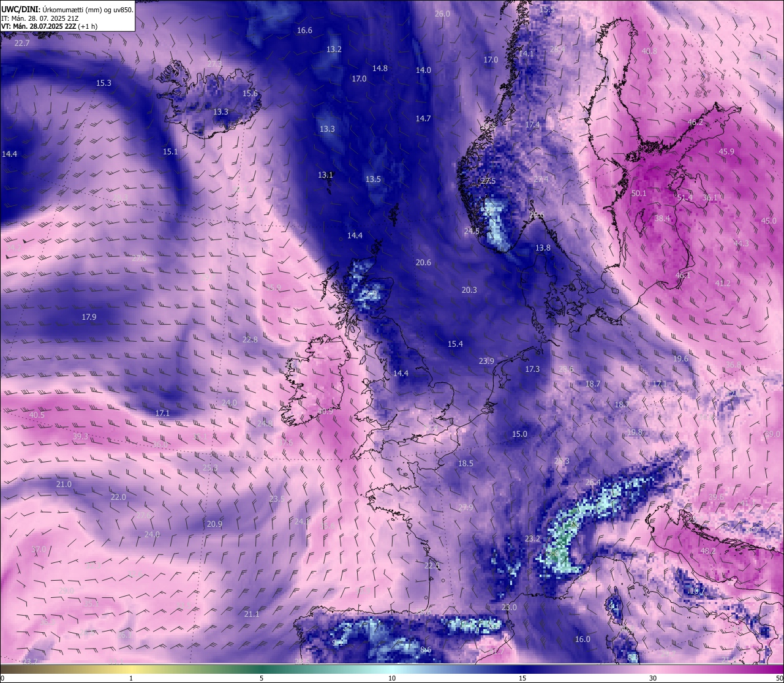Click the 23.0 value near Mediterranean coast
The image size is (784, 683).
pos(509,607)
